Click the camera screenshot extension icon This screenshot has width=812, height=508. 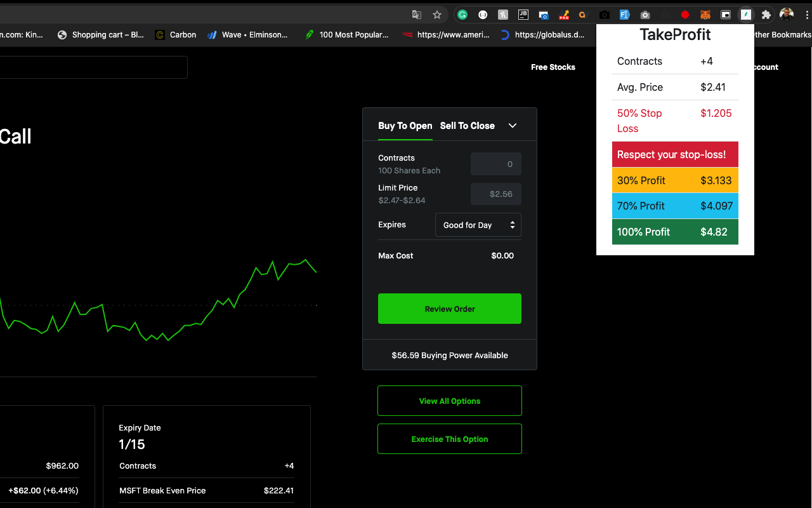click(605, 14)
